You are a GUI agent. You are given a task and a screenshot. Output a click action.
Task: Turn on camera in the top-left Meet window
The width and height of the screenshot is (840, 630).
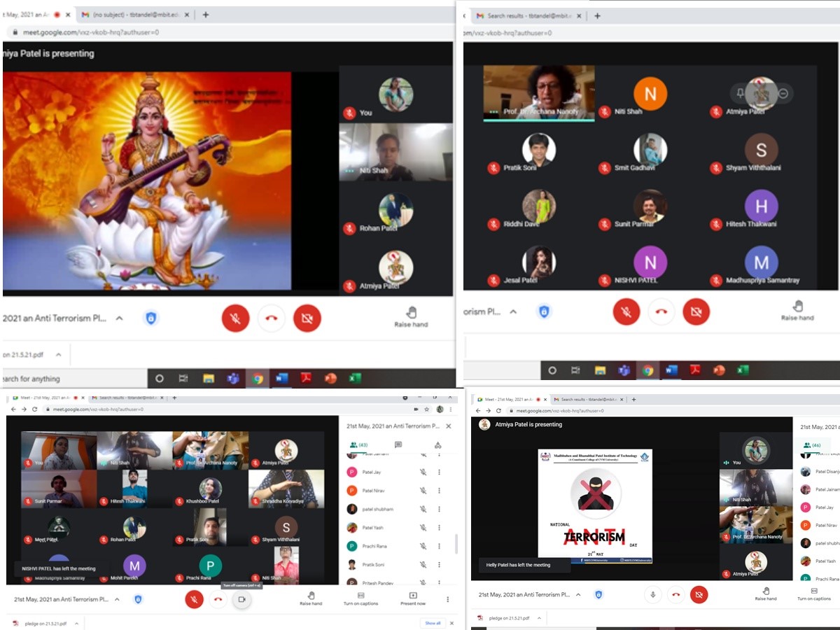click(x=307, y=318)
